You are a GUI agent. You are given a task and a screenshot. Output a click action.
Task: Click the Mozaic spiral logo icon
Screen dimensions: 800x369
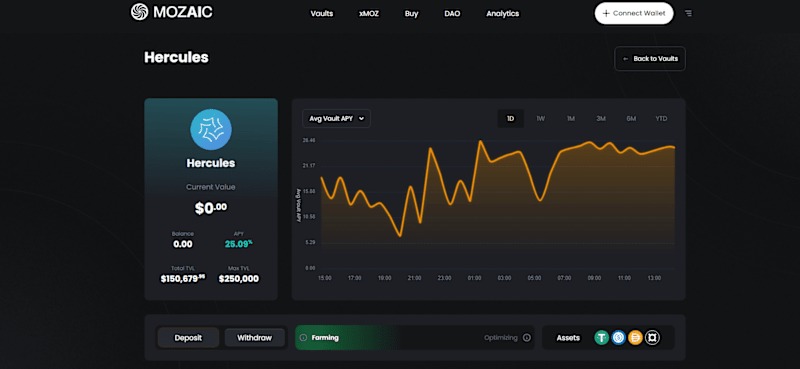point(139,12)
